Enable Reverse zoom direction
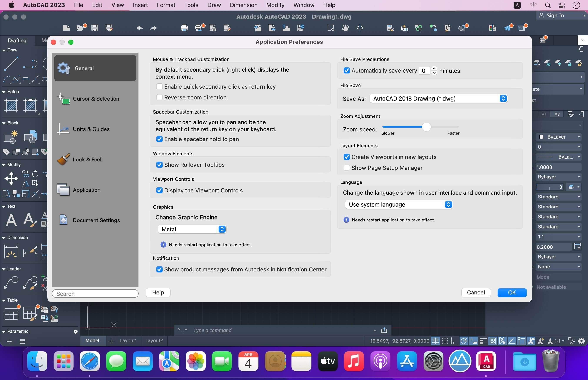The width and height of the screenshot is (588, 380). (x=159, y=97)
